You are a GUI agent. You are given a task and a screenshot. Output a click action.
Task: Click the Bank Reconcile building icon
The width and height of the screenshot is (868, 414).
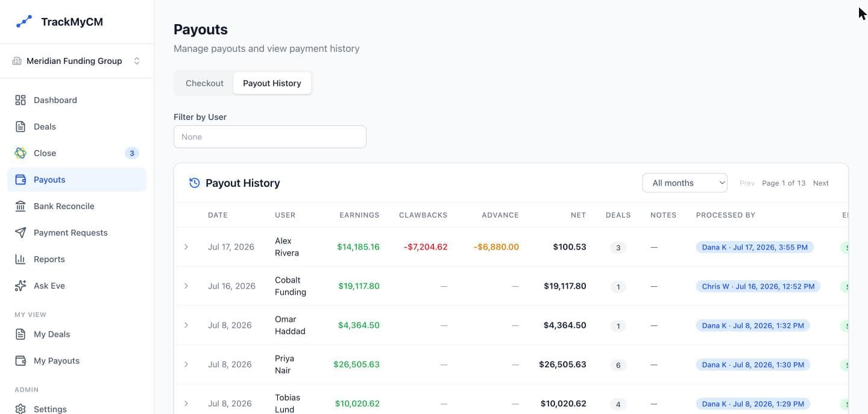20,206
